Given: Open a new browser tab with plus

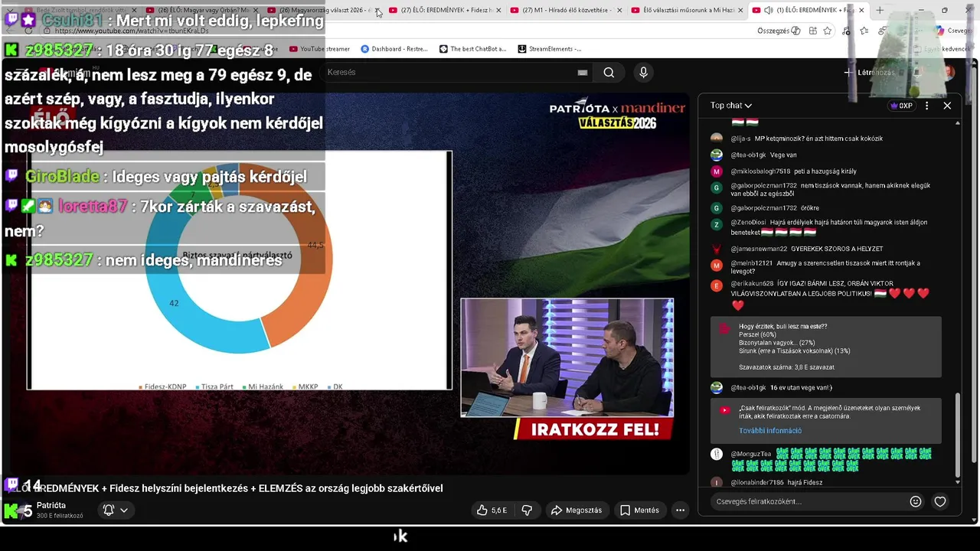Looking at the screenshot, I should (x=880, y=10).
